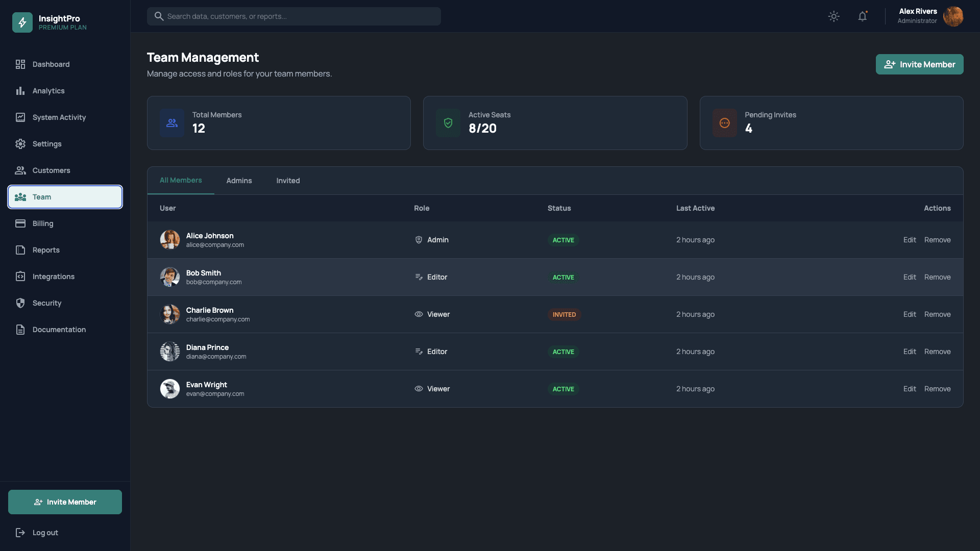
Task: Open the Security panel
Action: [46, 303]
